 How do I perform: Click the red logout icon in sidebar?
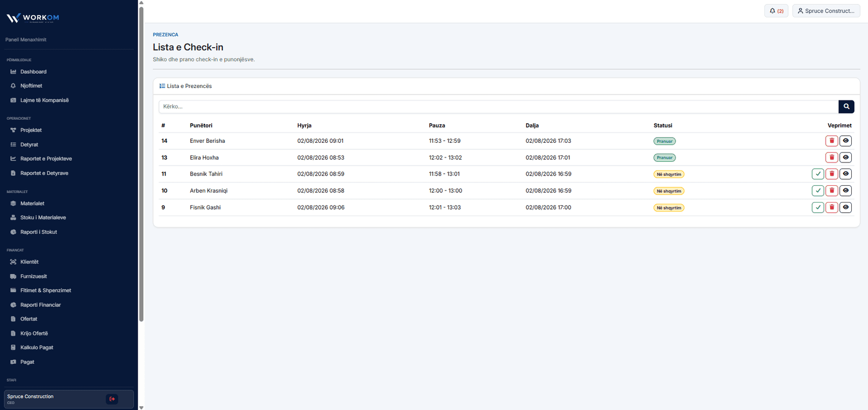112,399
